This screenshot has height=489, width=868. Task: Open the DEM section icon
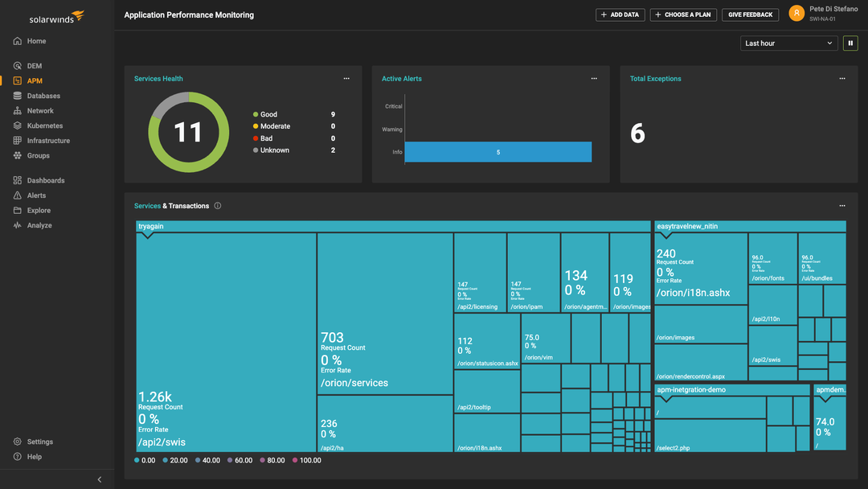[x=18, y=65]
